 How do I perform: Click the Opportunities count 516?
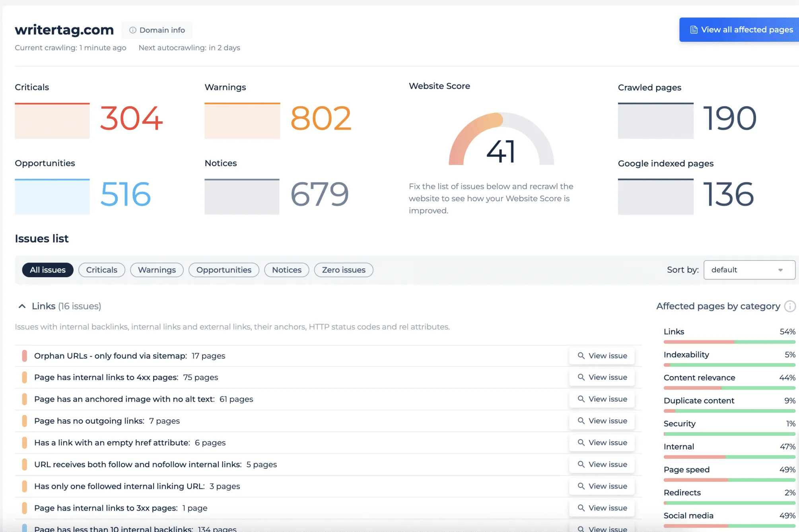point(126,194)
